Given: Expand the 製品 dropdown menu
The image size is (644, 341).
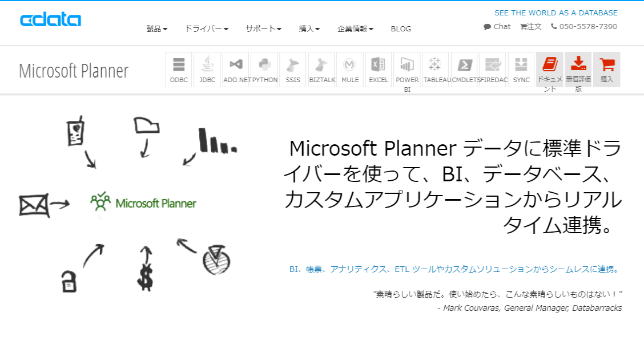Looking at the screenshot, I should tap(157, 29).
